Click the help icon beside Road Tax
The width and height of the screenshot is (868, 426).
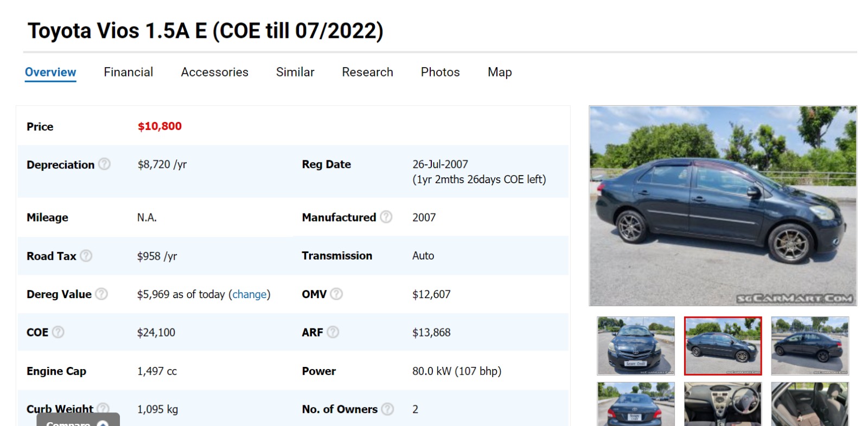pos(86,256)
